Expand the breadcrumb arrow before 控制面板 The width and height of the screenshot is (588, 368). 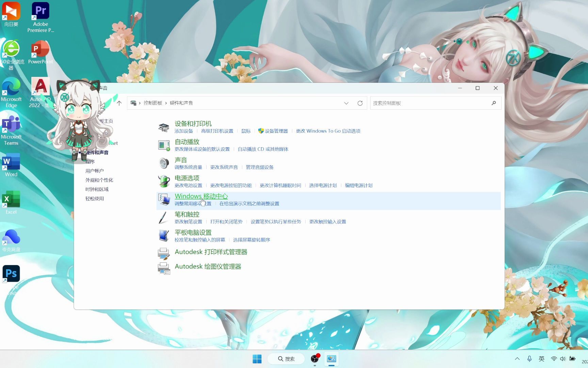[140, 103]
